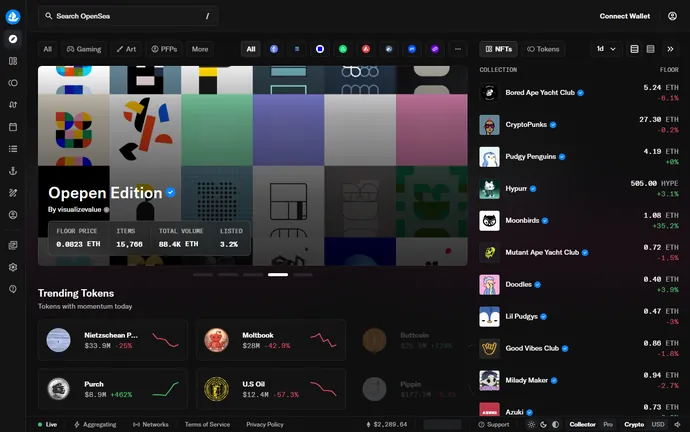The width and height of the screenshot is (690, 432).
Task: Open Privacy Policy link
Action: pos(265,425)
